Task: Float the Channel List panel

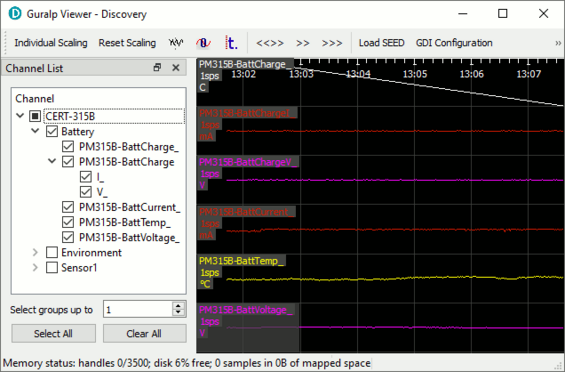Action: point(157,67)
